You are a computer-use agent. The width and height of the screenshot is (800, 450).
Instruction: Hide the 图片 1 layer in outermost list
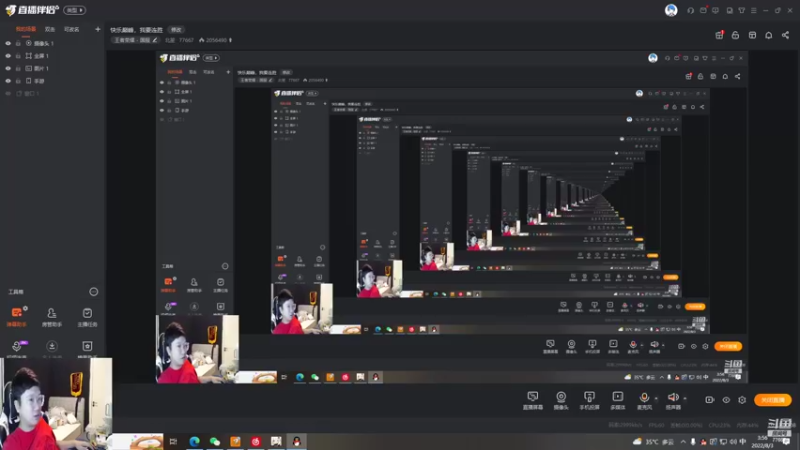click(8, 68)
